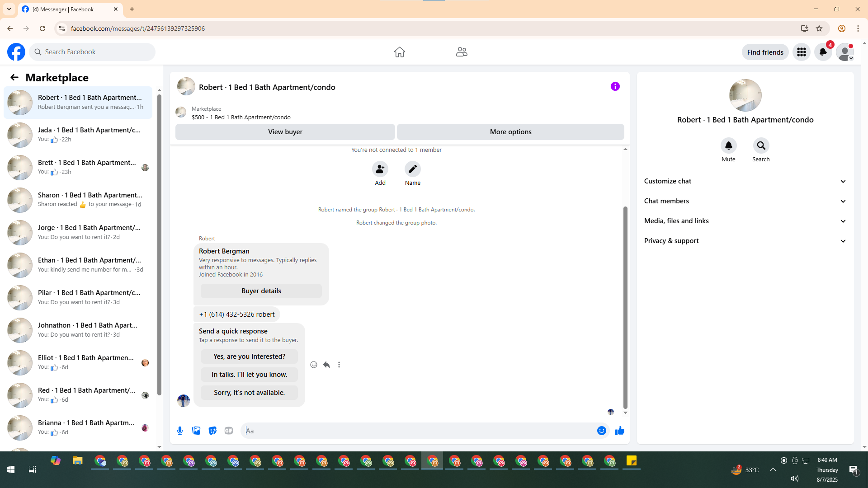This screenshot has width=868, height=488.
Task: Click the message text input field
Action: pos(418,431)
